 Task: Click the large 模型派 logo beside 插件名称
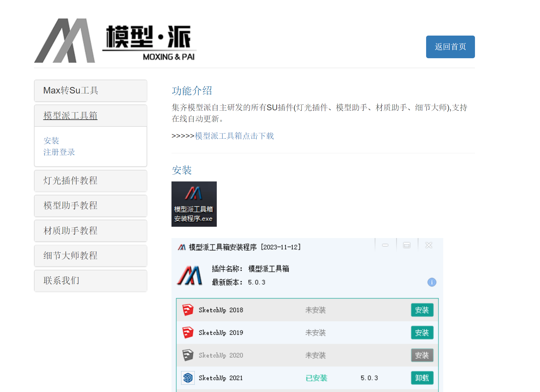[190, 275]
